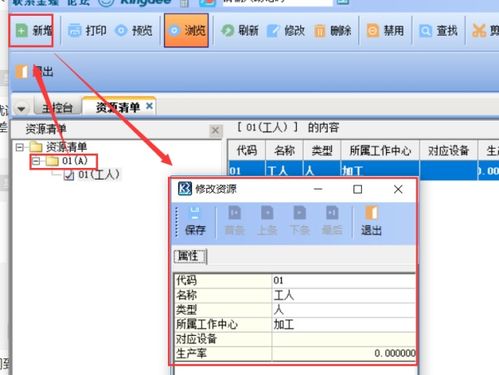Click the 修改 edit icon
499x375 pixels.
(274, 31)
